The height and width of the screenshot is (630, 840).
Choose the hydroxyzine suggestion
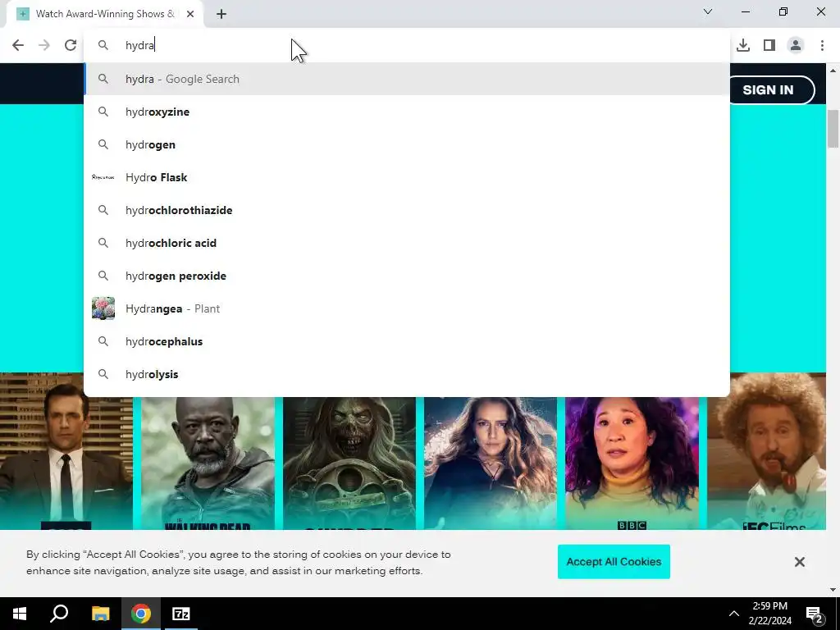coord(407,112)
